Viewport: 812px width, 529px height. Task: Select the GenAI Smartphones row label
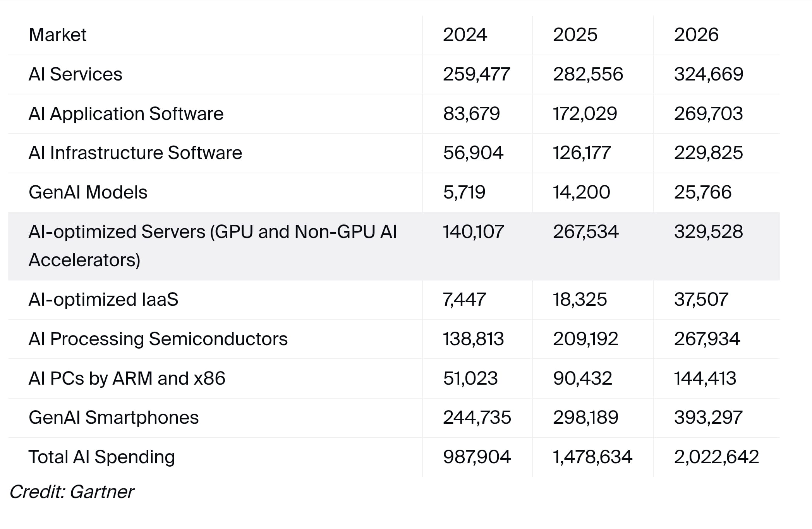pyautogui.click(x=114, y=418)
